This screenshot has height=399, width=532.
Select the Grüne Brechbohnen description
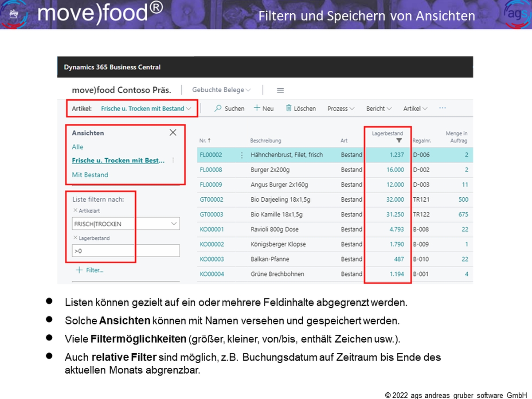[x=278, y=274]
